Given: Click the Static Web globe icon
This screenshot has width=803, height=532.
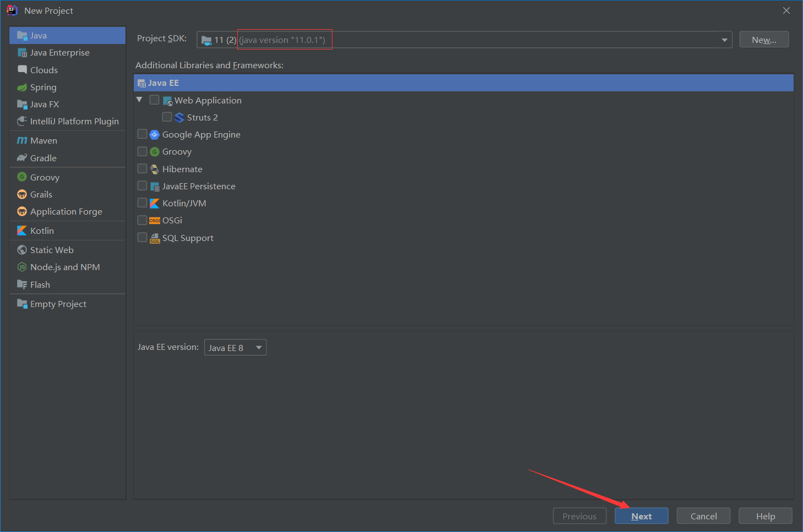Looking at the screenshot, I should tap(22, 250).
